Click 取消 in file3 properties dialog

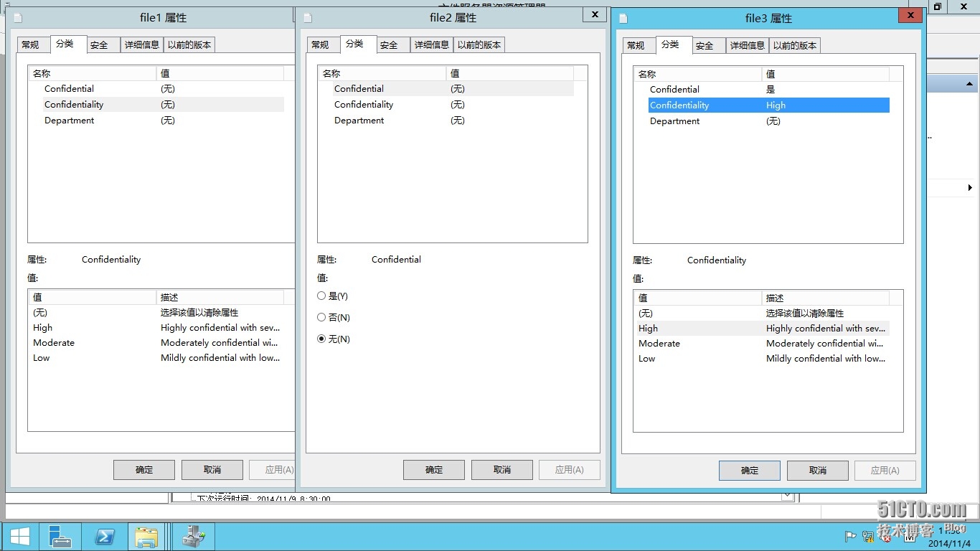click(x=818, y=471)
